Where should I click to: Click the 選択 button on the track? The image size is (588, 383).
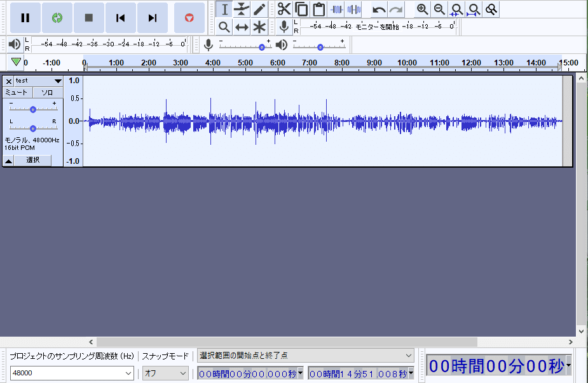(33, 160)
